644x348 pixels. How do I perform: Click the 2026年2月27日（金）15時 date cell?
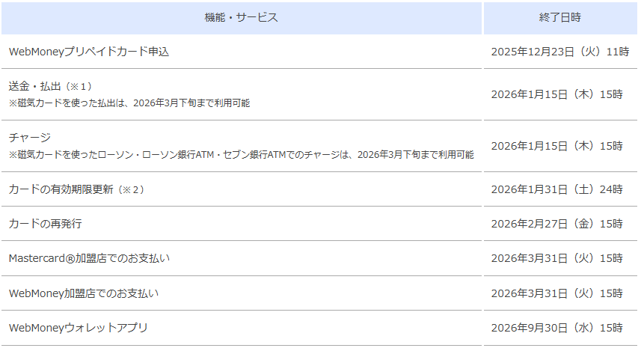(x=556, y=224)
